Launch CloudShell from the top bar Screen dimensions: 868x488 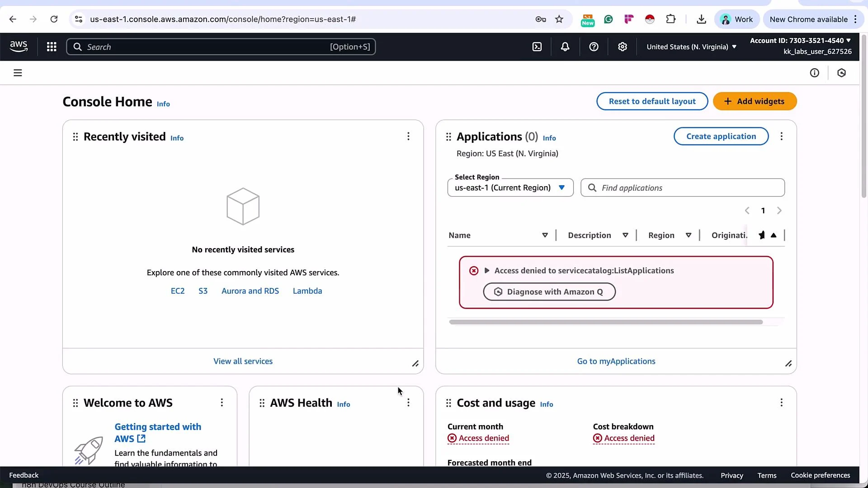(537, 47)
